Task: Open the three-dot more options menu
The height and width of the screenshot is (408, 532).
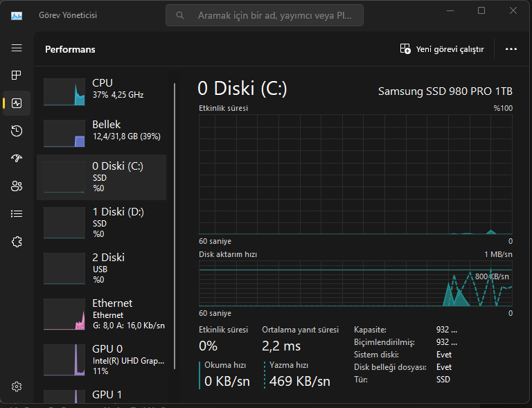Action: click(511, 49)
